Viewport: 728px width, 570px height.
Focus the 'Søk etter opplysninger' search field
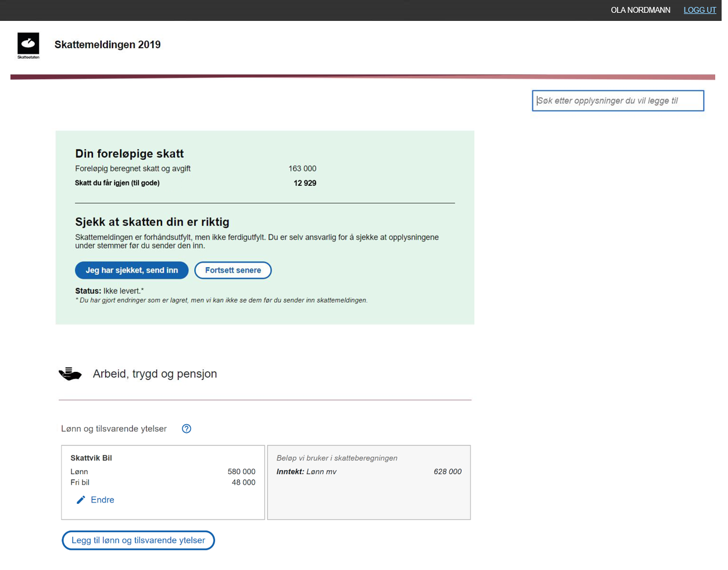coord(618,101)
